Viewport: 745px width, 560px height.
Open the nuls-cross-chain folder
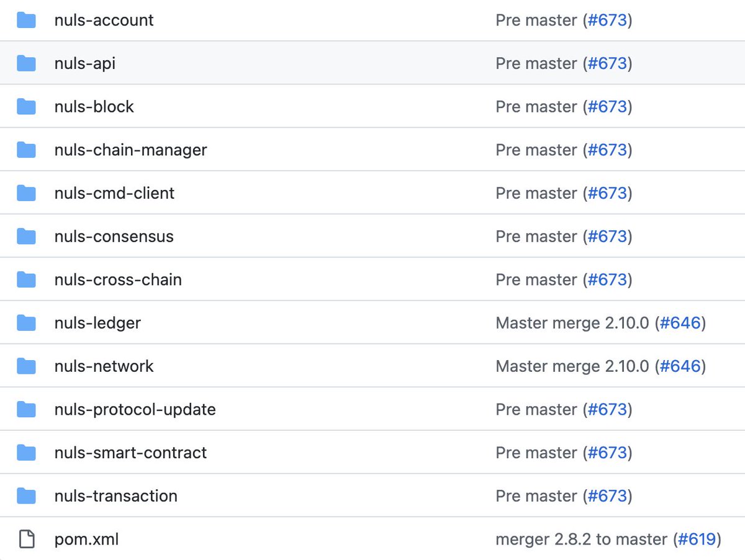[118, 279]
